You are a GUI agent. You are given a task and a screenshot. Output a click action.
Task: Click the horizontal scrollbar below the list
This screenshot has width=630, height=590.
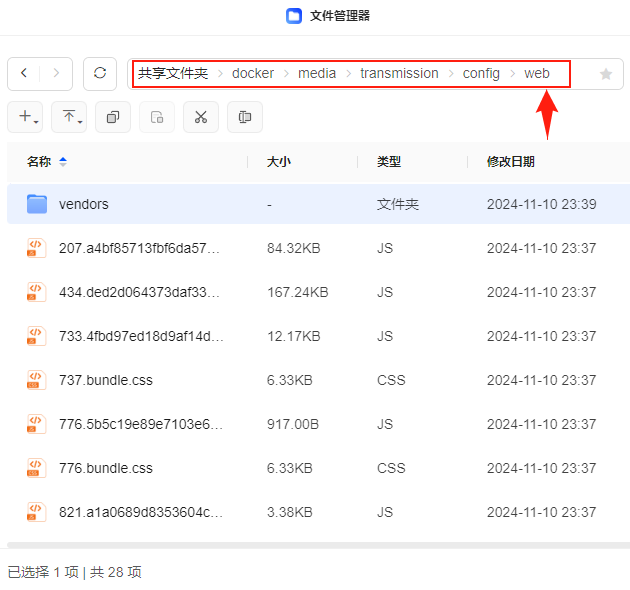coord(318,545)
